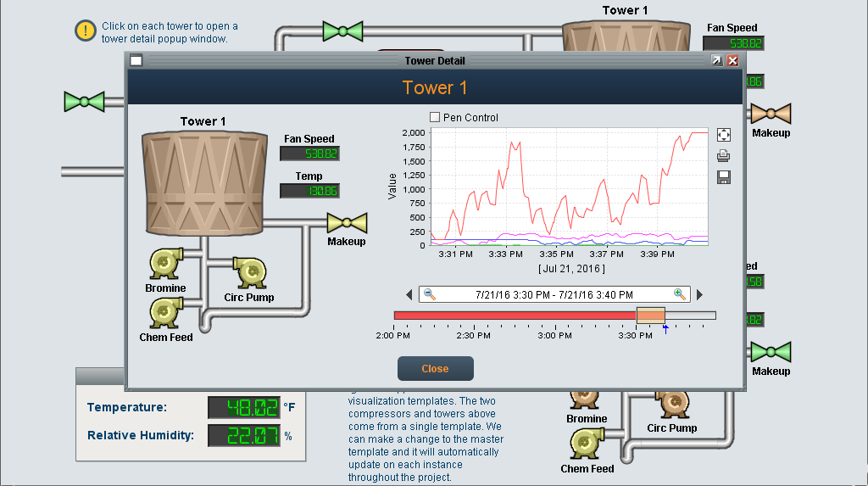Pan chart time range forward with right arrow
Image resolution: width=868 pixels, height=486 pixels.
click(x=699, y=295)
